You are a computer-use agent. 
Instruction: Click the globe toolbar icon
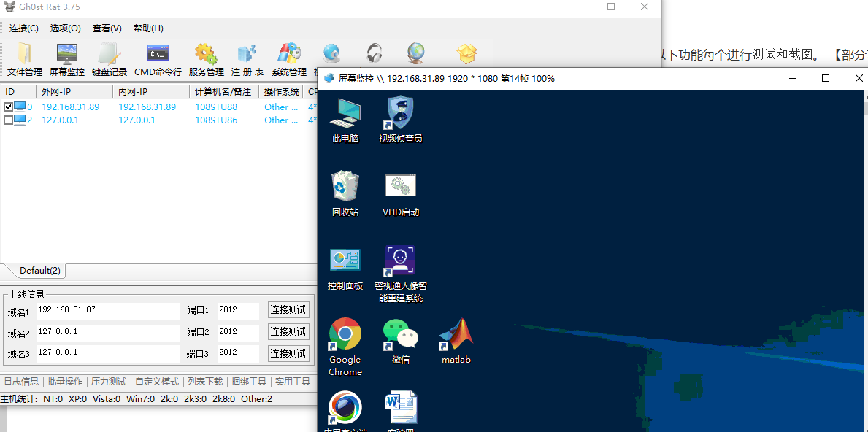(415, 54)
